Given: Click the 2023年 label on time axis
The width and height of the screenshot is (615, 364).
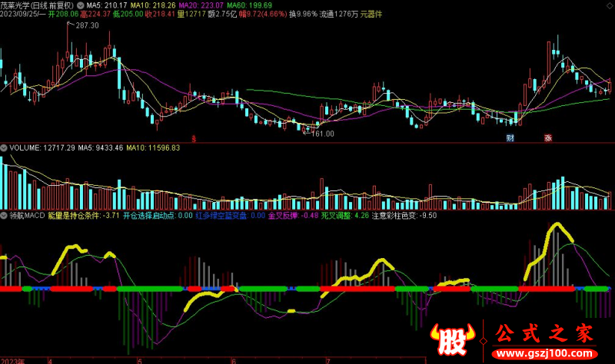Looking at the screenshot, I should (x=12, y=361).
